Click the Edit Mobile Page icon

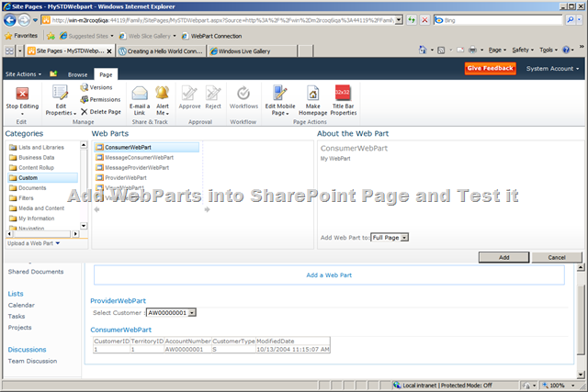click(x=280, y=93)
